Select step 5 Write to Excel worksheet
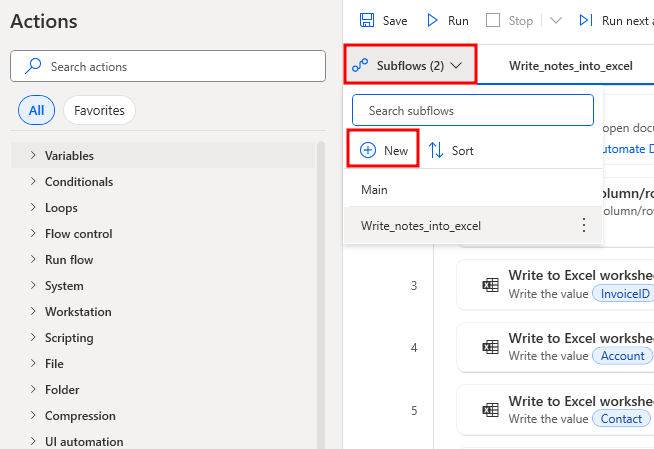The image size is (654, 449). click(555, 410)
